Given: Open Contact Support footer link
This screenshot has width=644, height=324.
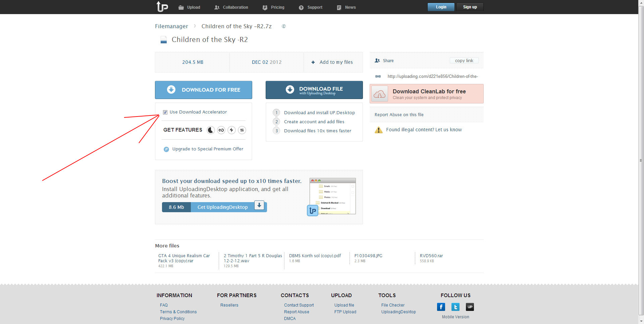Looking at the screenshot, I should click(299, 305).
